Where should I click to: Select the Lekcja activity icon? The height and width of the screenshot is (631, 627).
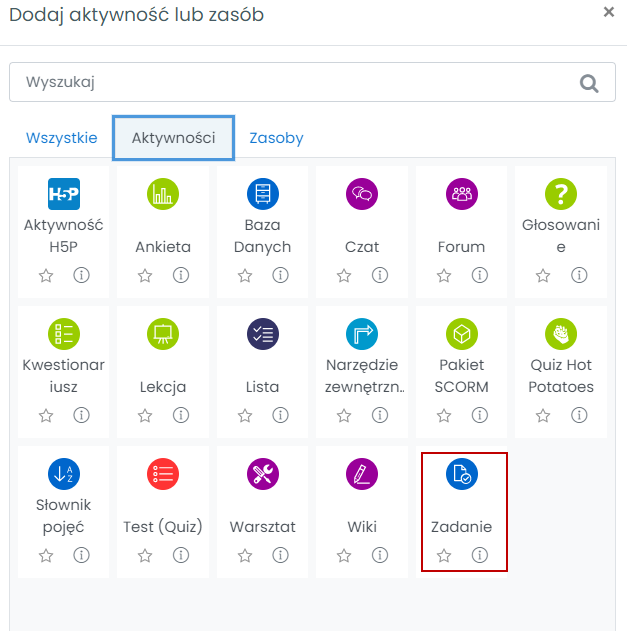pos(163,334)
